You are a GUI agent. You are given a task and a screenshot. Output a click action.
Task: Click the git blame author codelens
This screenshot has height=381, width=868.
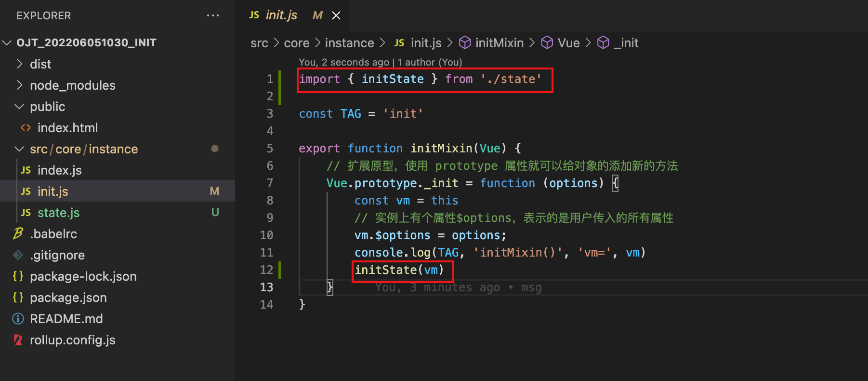pyautogui.click(x=380, y=62)
